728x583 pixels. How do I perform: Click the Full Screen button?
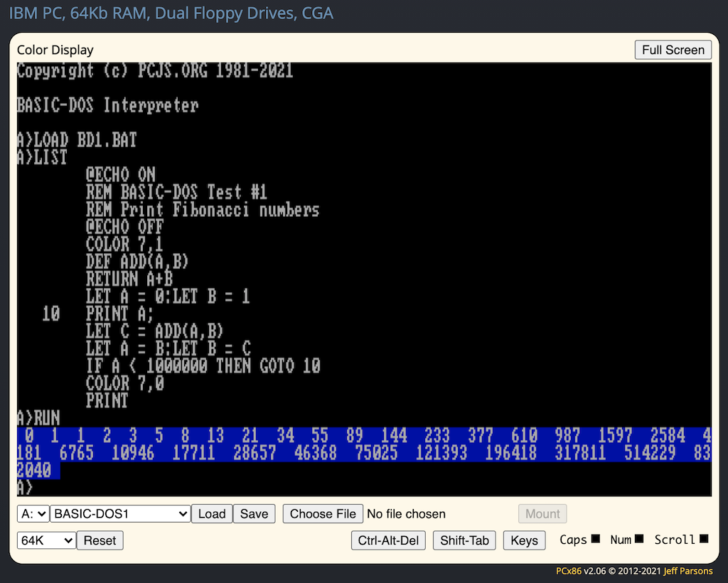point(673,50)
